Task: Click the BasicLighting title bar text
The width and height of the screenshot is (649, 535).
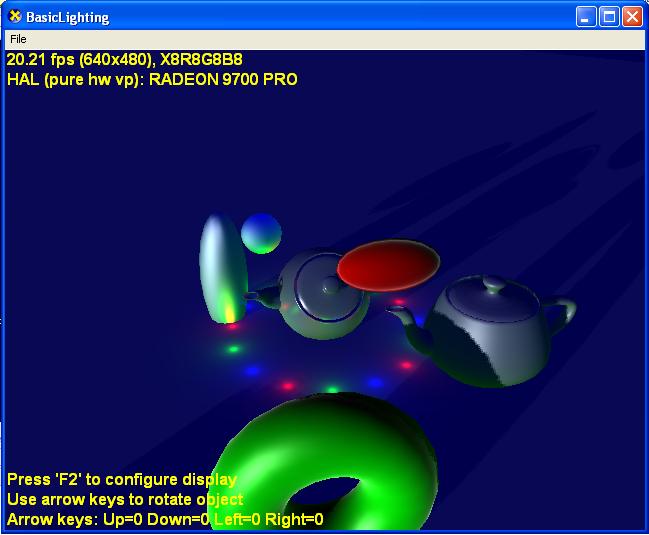Action: [x=67, y=17]
